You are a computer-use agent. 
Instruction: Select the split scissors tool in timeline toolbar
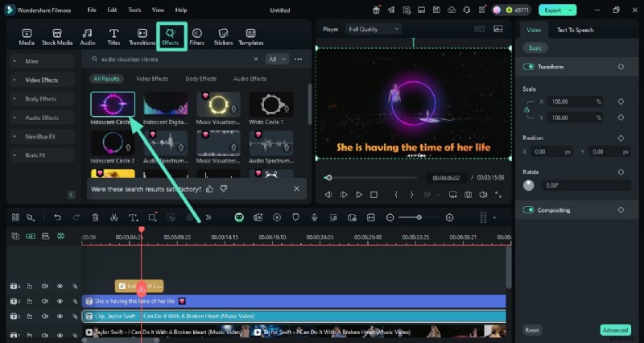(x=114, y=217)
